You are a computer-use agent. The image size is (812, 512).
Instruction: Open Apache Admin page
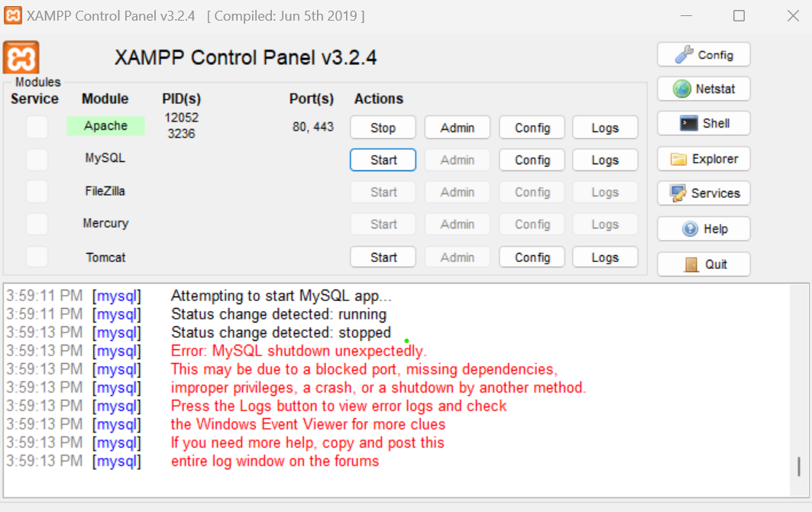(458, 128)
